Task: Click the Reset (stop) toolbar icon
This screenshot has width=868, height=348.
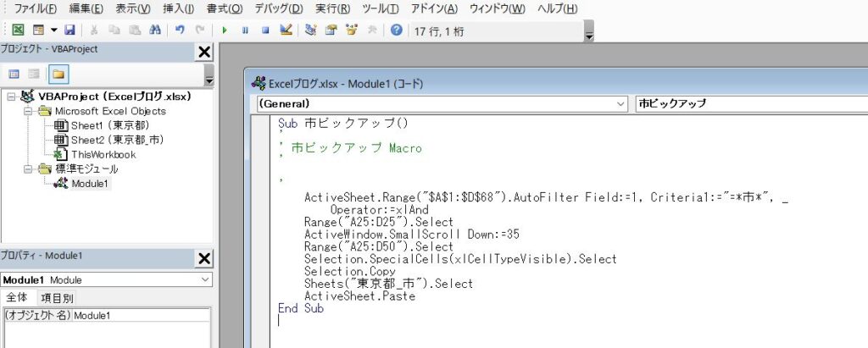Action: [x=265, y=30]
